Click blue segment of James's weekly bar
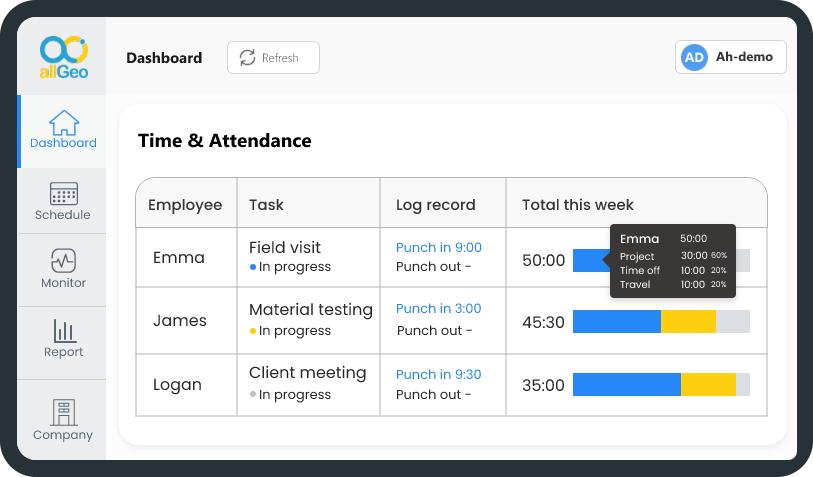813x477 pixels. (x=616, y=321)
